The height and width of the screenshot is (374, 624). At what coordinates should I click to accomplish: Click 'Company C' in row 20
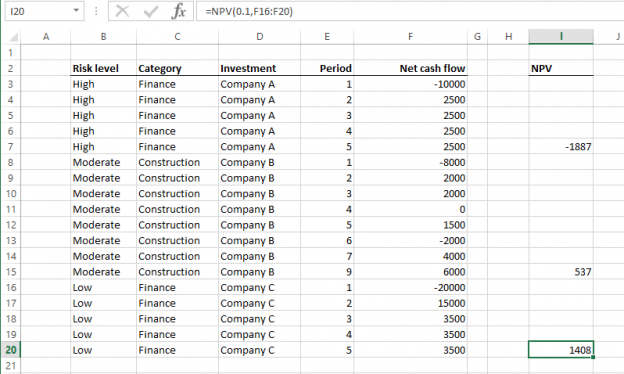[x=248, y=350]
